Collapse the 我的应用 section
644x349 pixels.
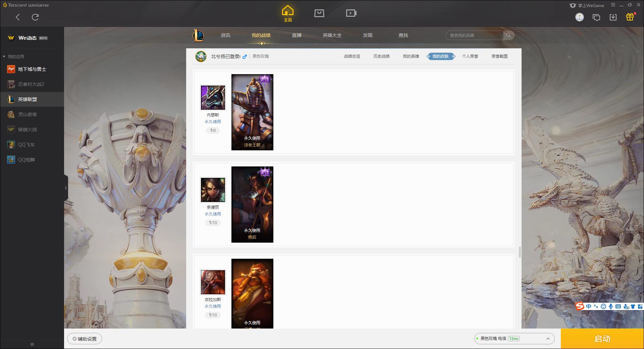(13, 56)
